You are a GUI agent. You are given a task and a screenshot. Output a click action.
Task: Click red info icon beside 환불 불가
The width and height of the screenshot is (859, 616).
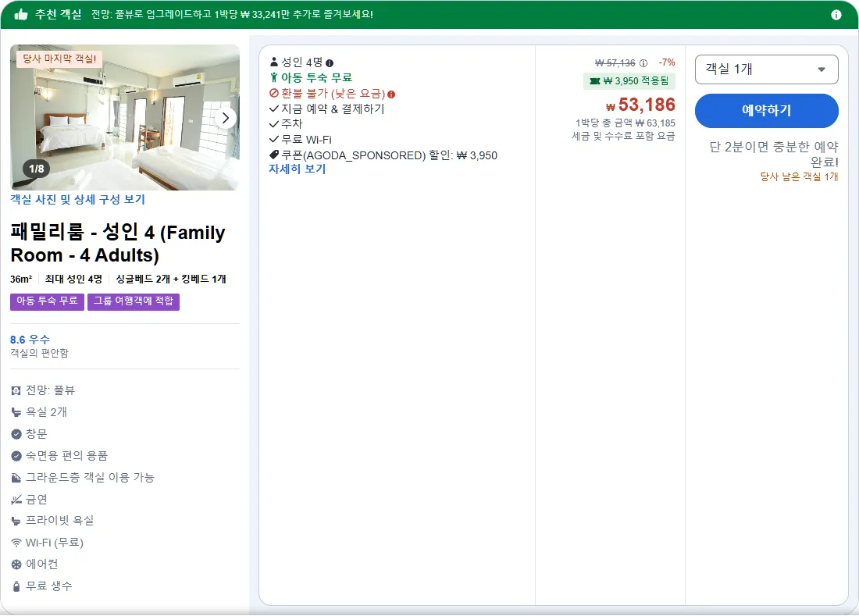coord(391,94)
